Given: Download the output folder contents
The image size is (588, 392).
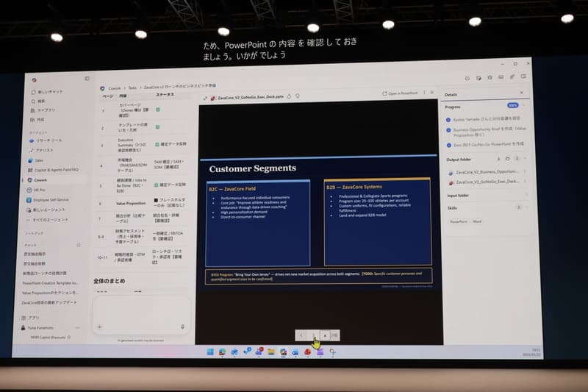Looking at the screenshot, I should point(499,159).
